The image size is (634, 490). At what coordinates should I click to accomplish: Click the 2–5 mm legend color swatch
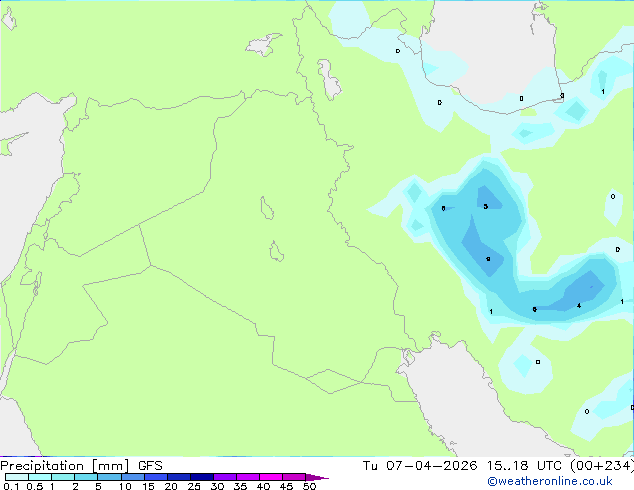(86, 477)
